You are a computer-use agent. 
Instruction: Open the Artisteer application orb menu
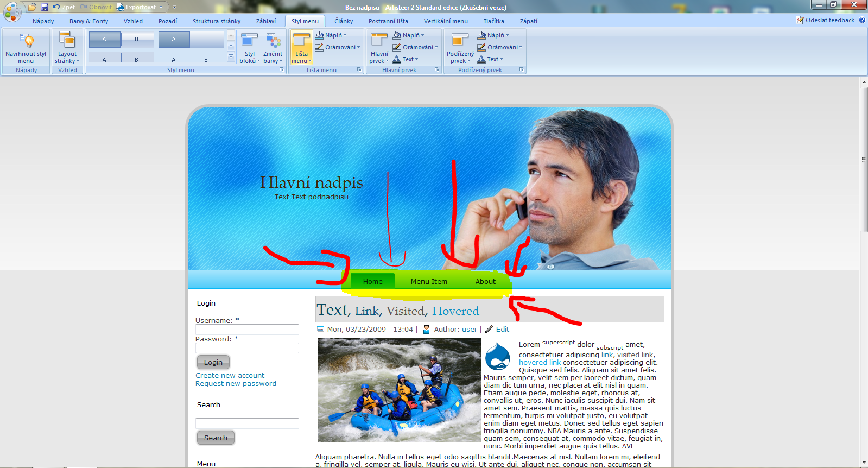(12, 11)
